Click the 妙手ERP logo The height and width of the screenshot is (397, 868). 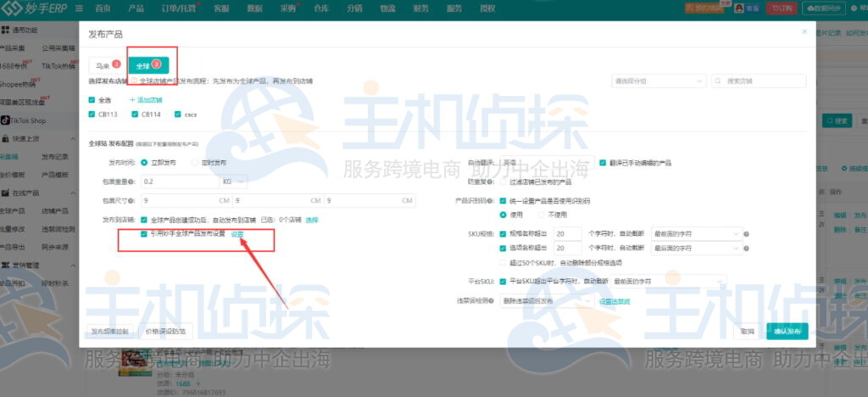[x=34, y=8]
